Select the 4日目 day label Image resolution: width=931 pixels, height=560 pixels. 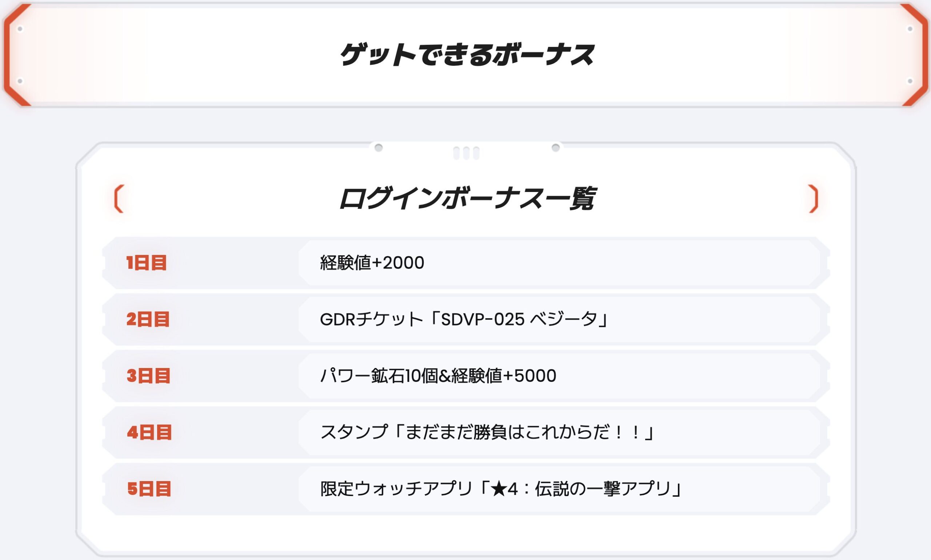click(x=149, y=432)
